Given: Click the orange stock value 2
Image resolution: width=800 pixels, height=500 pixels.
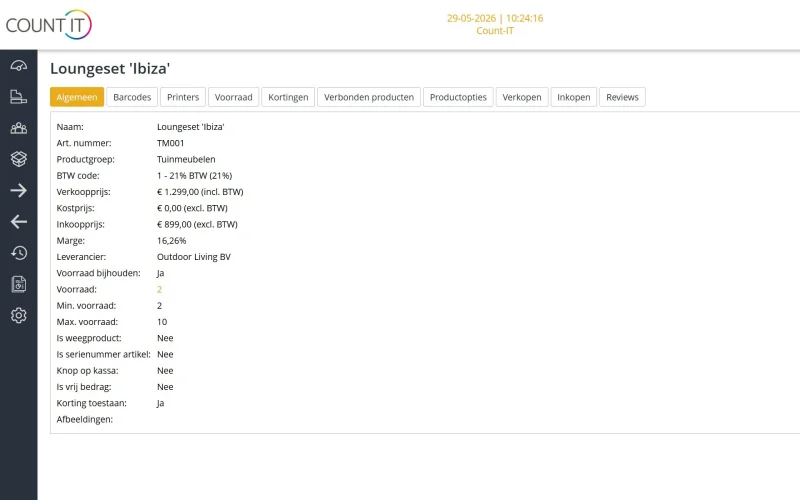Looking at the screenshot, I should click(x=159, y=289).
